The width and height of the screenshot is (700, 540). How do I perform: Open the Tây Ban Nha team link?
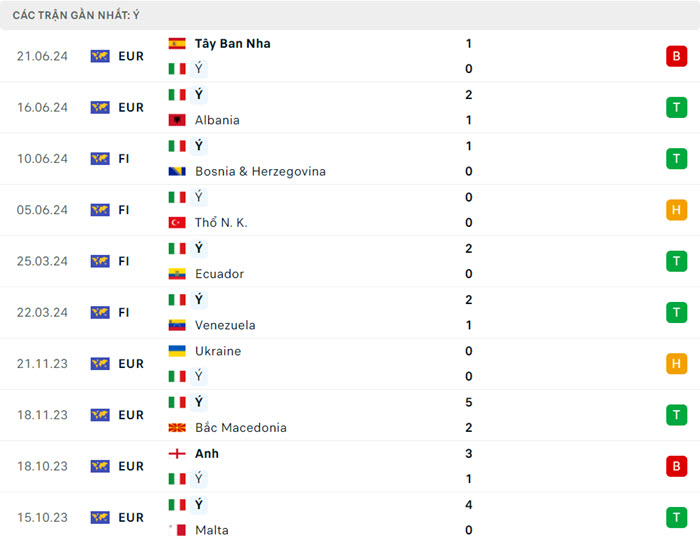point(232,44)
